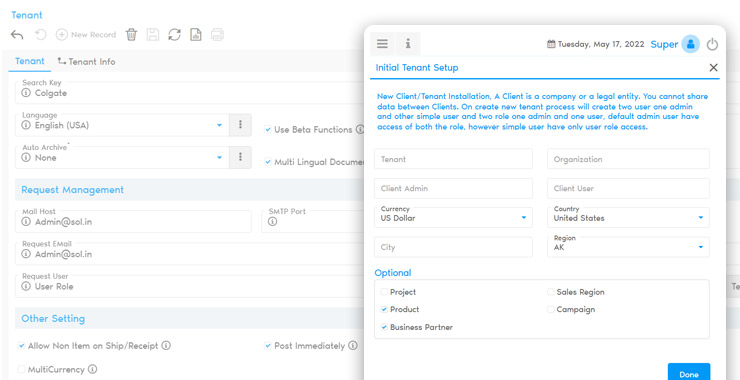The image size is (740, 380).
Task: Open the Country United States dropdown
Action: [x=628, y=218]
